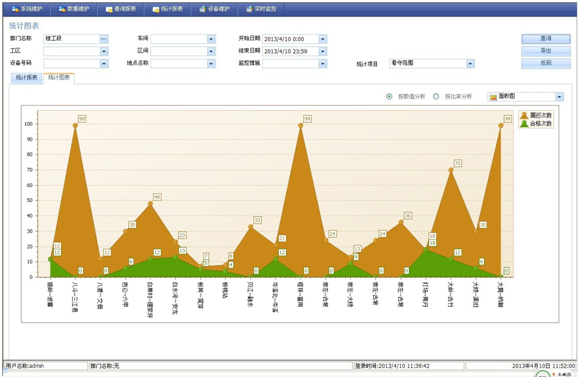Click the 99 data point at chart far right
The height and width of the screenshot is (379, 580).
coord(501,125)
